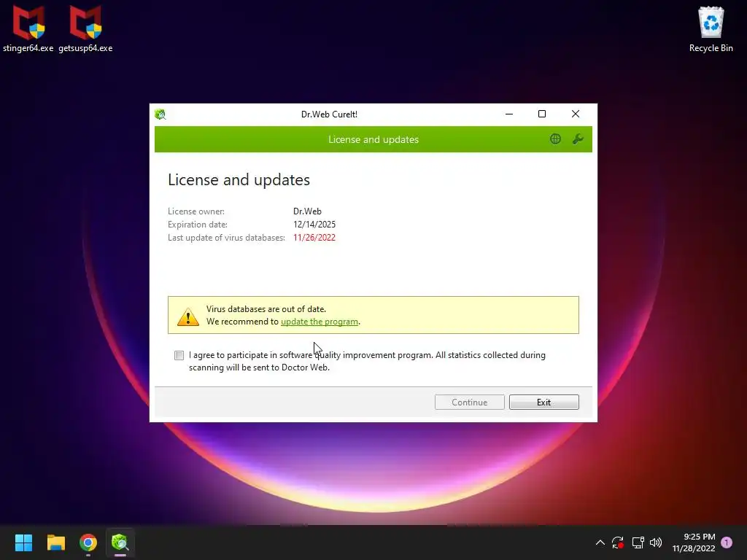Click the "Expiration date:" label
747x560 pixels.
tap(197, 225)
